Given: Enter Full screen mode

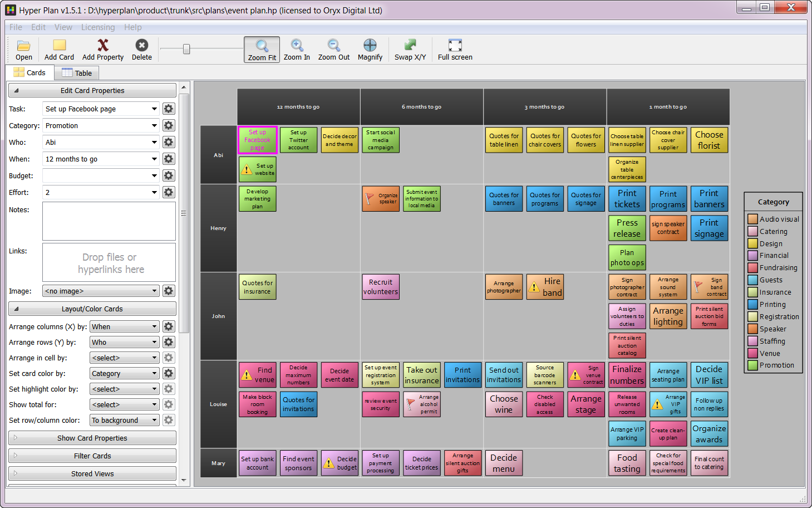Looking at the screenshot, I should click(455, 46).
